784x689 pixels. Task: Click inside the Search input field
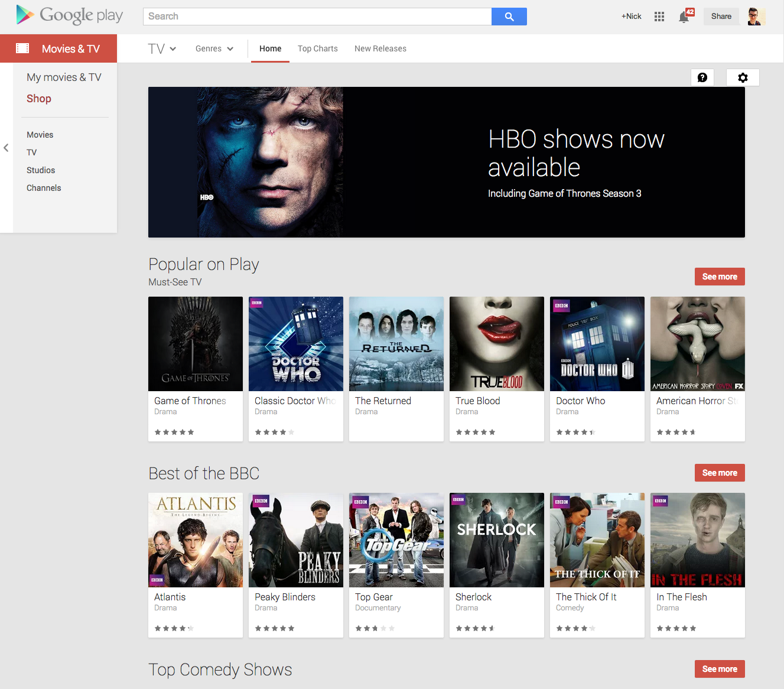[x=317, y=17]
